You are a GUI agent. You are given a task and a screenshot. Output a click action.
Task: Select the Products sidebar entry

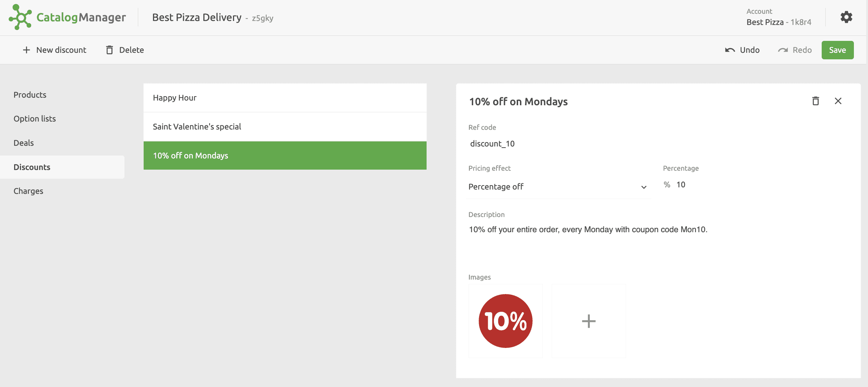(30, 94)
